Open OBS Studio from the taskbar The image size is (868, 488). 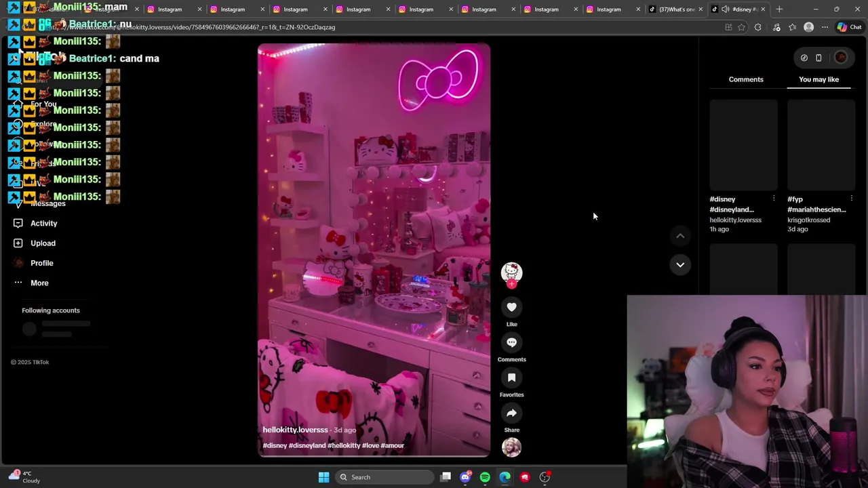click(x=545, y=477)
